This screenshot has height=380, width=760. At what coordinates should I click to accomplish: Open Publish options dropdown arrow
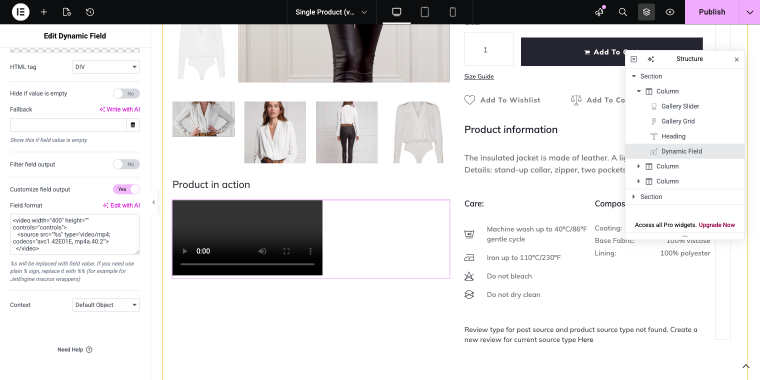749,12
